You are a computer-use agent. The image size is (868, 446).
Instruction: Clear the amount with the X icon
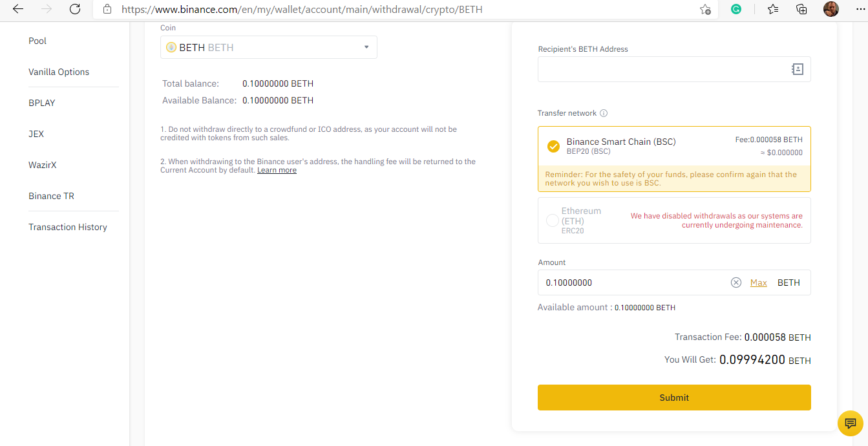pyautogui.click(x=736, y=282)
